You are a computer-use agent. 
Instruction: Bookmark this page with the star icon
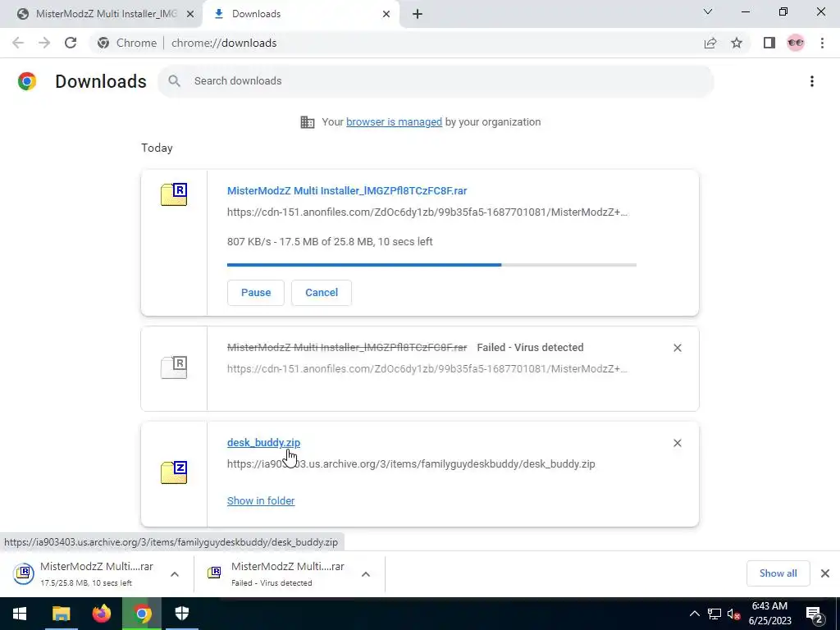[737, 43]
